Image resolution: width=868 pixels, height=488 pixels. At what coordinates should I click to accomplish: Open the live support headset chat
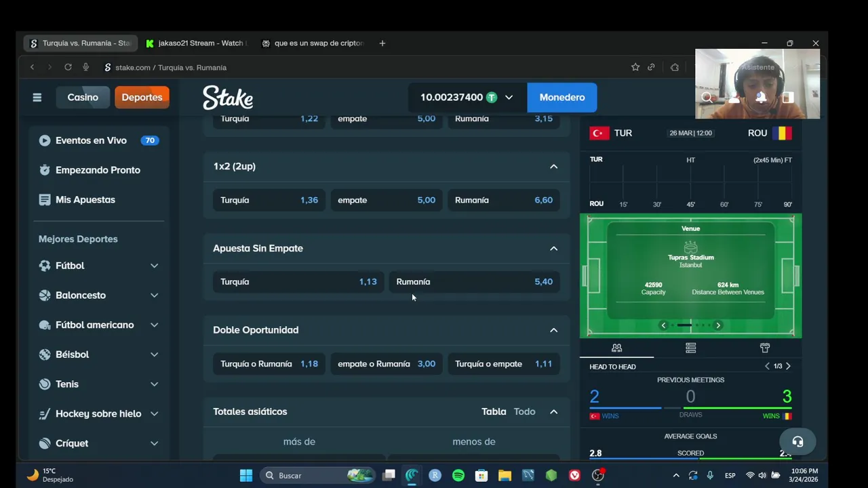point(797,442)
